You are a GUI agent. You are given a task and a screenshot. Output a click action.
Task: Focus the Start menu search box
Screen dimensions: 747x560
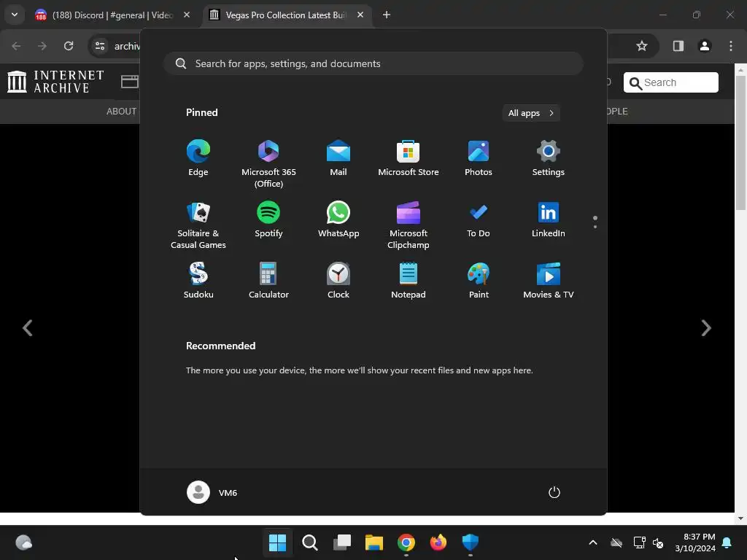tap(373, 63)
